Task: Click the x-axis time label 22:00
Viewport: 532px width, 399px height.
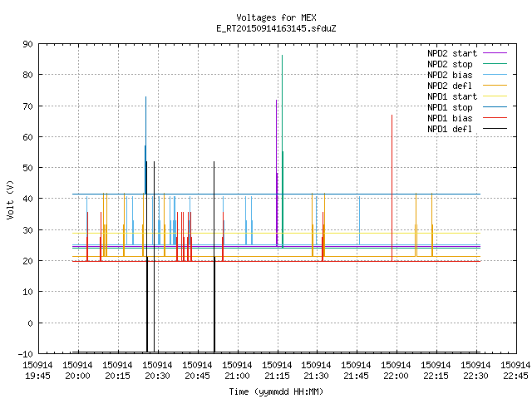Action: (x=396, y=376)
